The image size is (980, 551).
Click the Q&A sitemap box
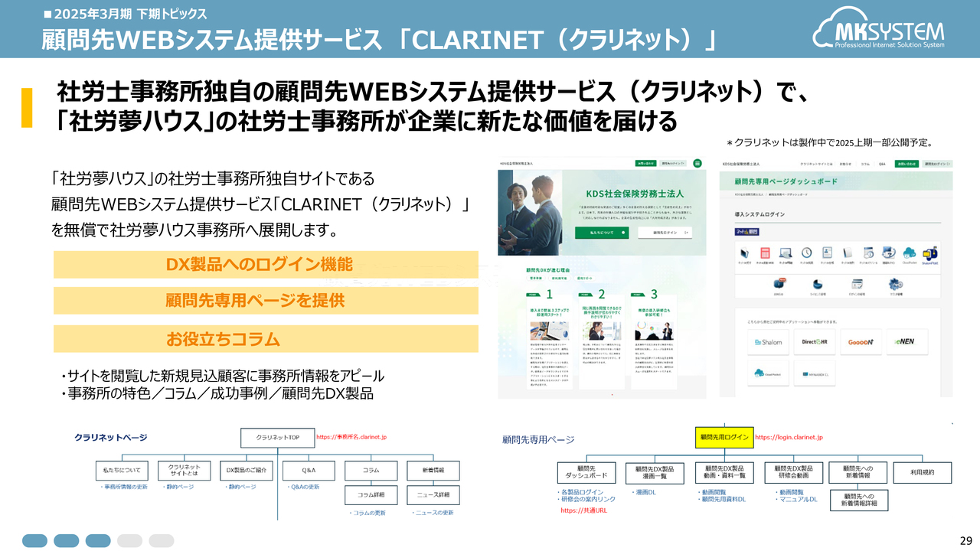pos(309,471)
